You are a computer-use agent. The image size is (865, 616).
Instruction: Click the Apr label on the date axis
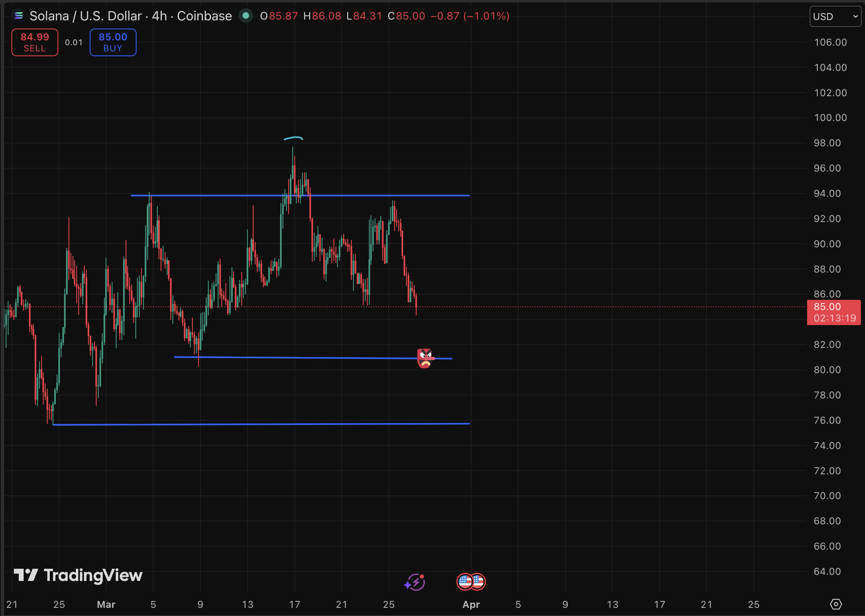point(471,605)
